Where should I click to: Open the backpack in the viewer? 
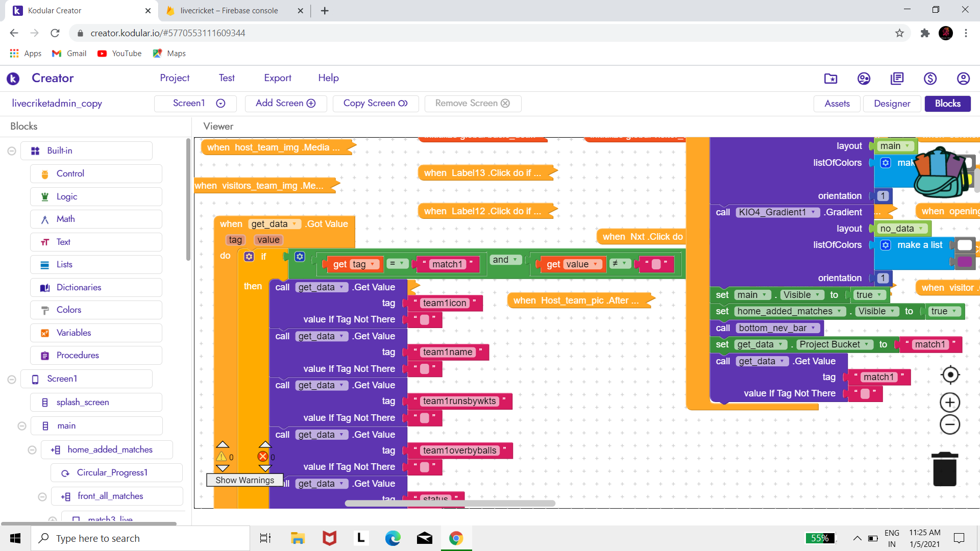(942, 172)
